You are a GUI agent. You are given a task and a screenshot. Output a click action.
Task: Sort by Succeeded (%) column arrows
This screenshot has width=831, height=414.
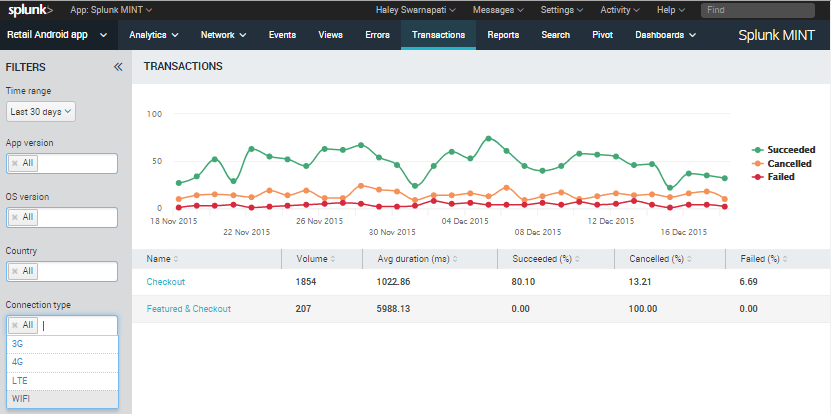pos(577,259)
